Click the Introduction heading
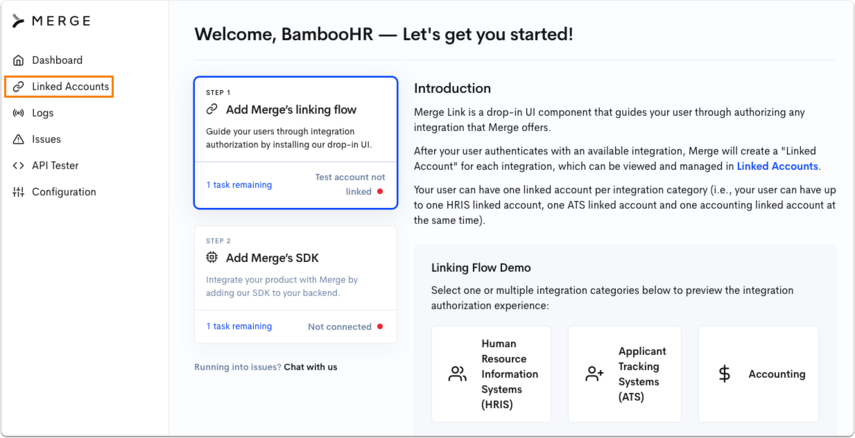The image size is (855, 438). (x=452, y=88)
